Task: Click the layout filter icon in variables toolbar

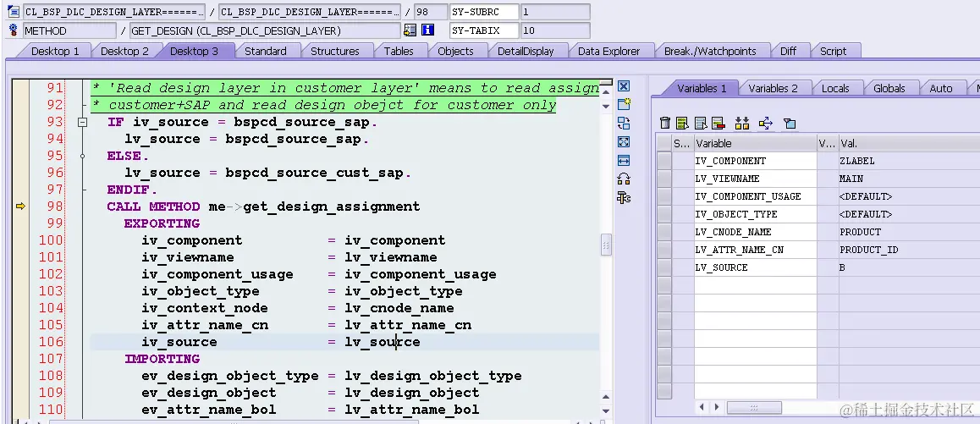Action: 790,124
